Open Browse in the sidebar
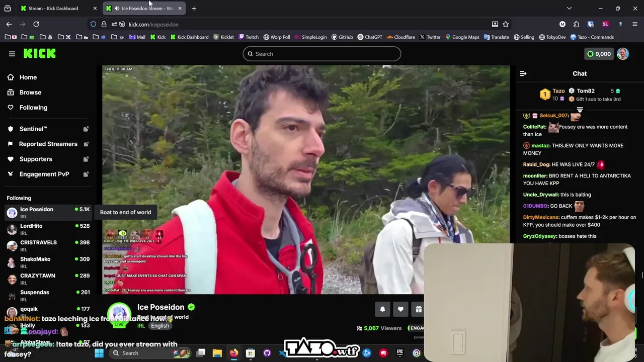The width and height of the screenshot is (644, 362). click(x=30, y=93)
